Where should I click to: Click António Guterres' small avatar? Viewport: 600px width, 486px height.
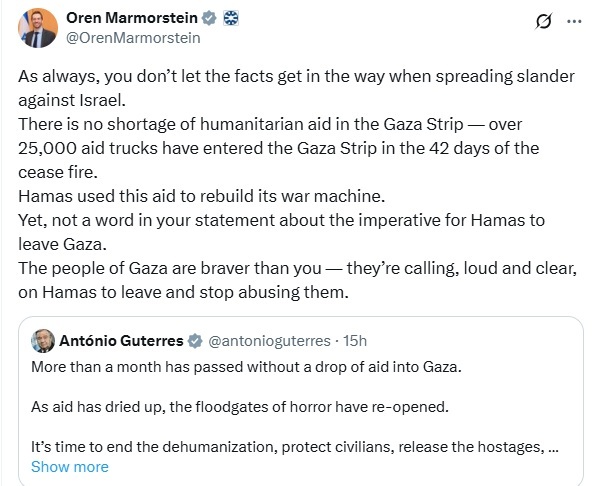(x=43, y=340)
